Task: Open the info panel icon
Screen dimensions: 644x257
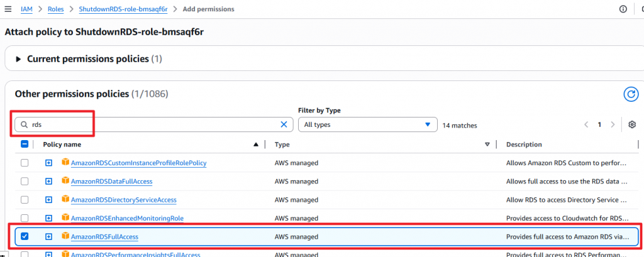Action: click(623, 9)
